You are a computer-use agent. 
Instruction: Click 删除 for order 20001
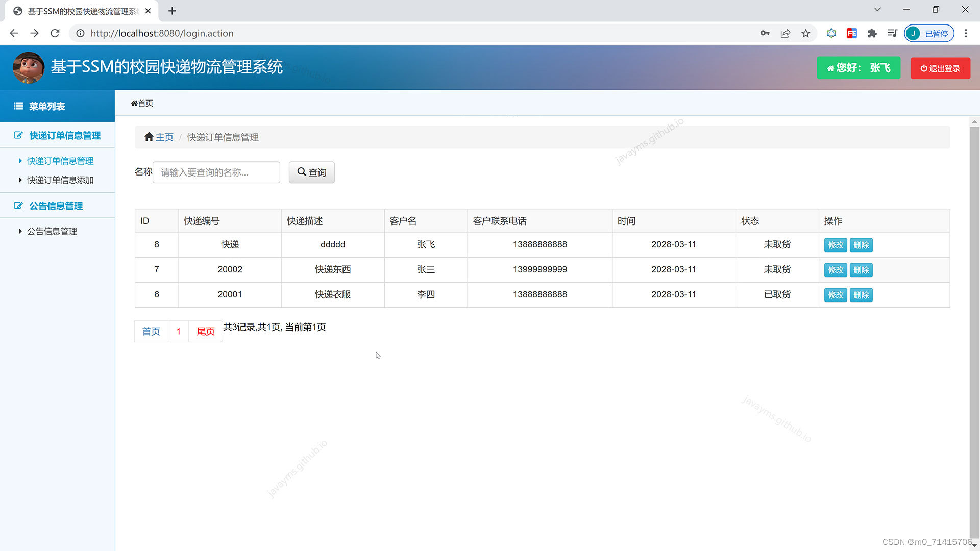coord(861,295)
